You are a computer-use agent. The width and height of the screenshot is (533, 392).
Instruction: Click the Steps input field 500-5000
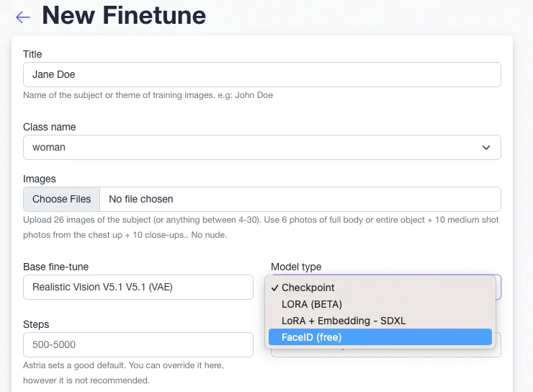[x=138, y=344]
